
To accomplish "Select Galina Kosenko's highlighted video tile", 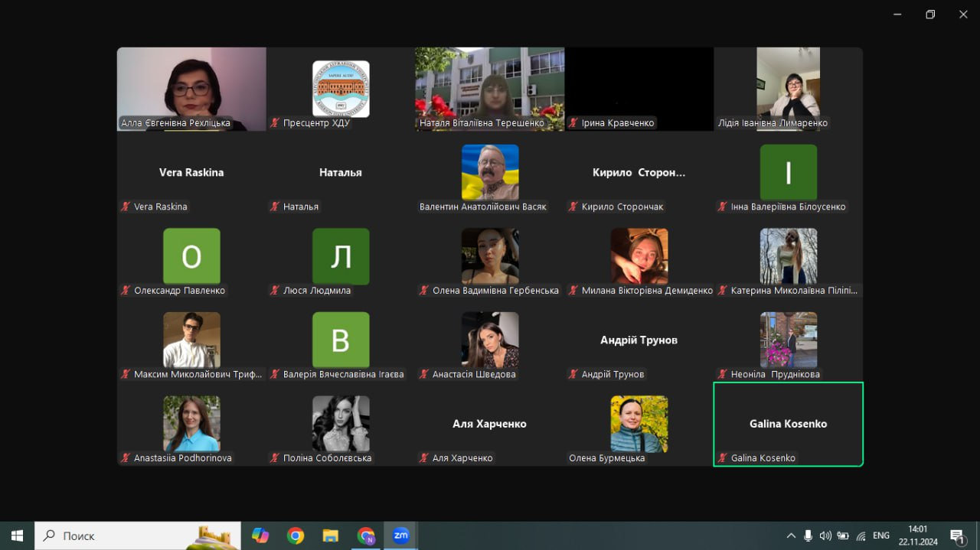I will pos(788,424).
